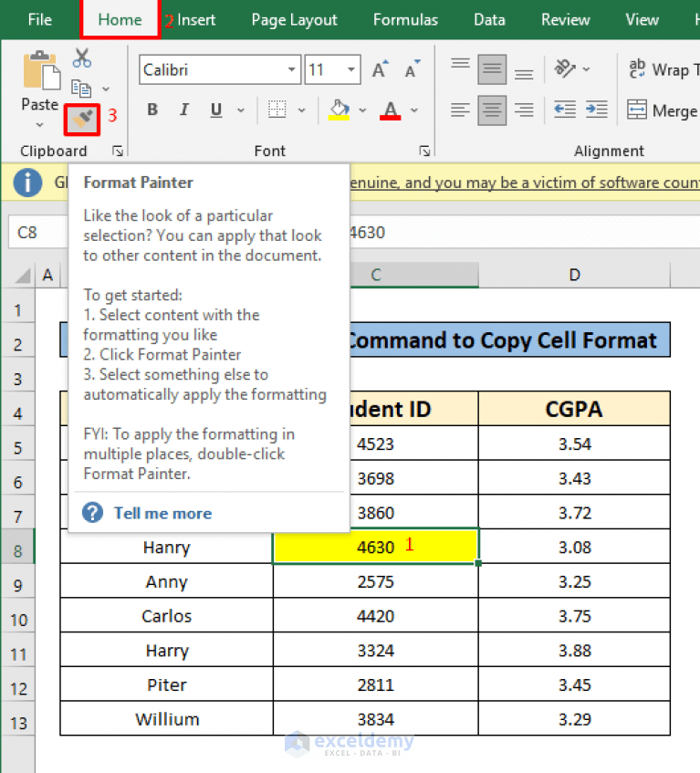Click Decrease Indent icon
Viewport: 700px width, 773px height.
tap(565, 110)
